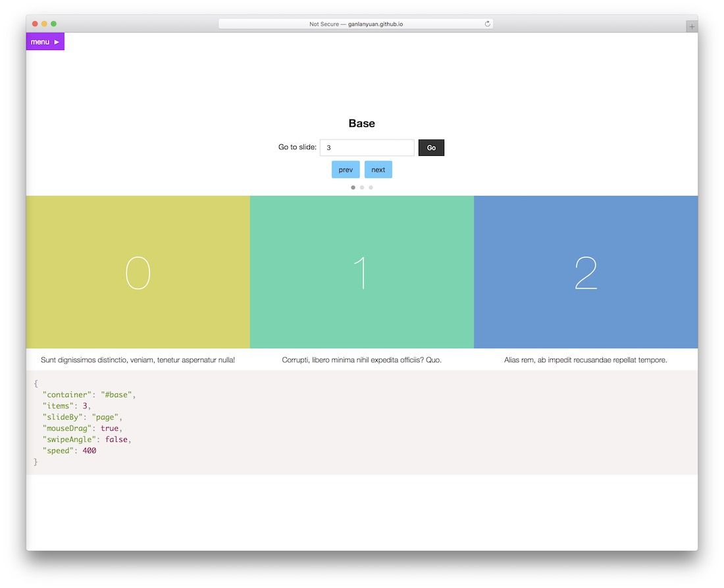Click the reload page icon in address bar
The height and width of the screenshot is (588, 724).
tap(487, 24)
